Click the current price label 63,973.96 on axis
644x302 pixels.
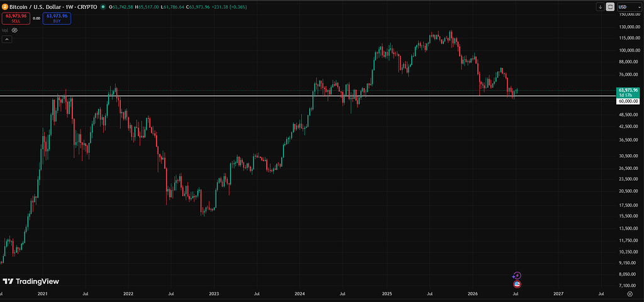point(628,90)
